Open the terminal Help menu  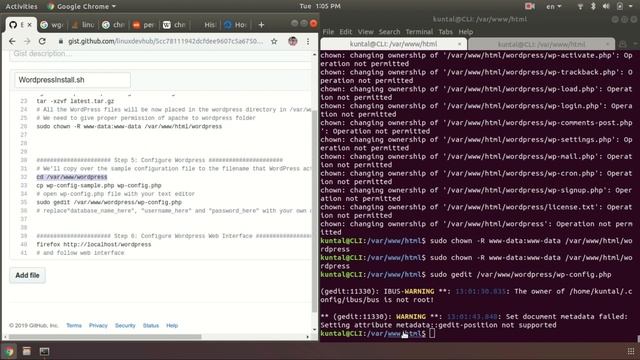[465, 32]
